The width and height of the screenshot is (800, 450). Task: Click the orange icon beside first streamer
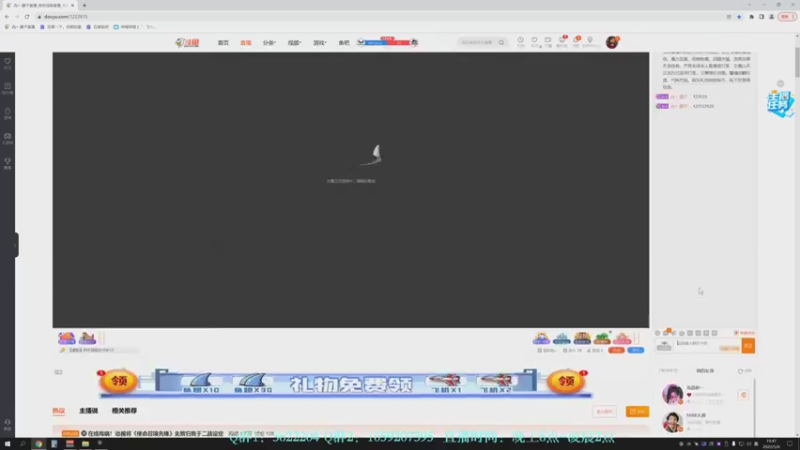click(x=743, y=395)
